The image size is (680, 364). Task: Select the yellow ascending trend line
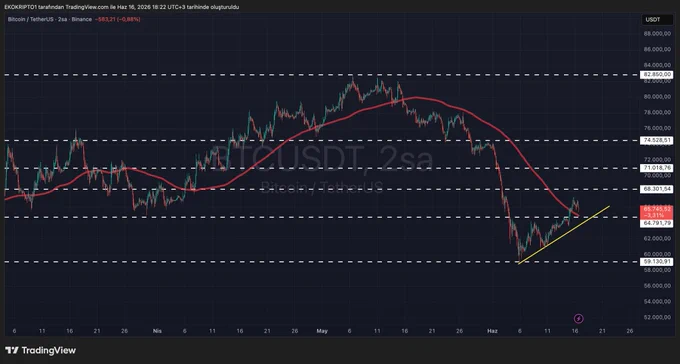pos(564,235)
